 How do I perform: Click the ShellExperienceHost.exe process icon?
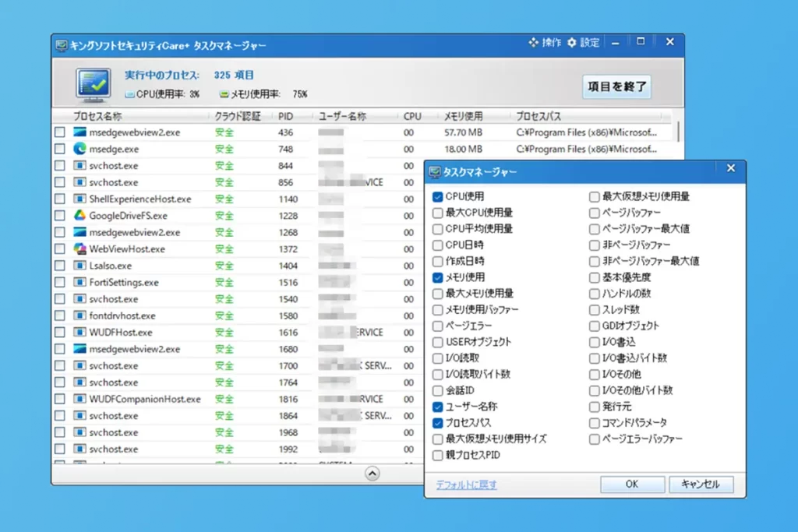(x=80, y=199)
